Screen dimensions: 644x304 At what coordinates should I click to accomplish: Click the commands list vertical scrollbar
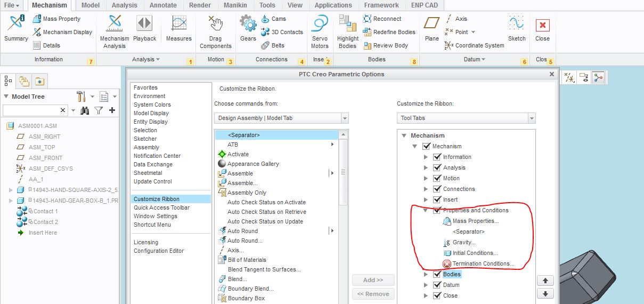pos(344,172)
